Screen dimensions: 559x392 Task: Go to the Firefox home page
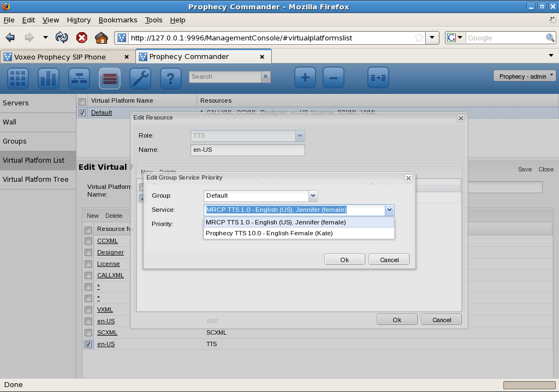[x=101, y=38]
